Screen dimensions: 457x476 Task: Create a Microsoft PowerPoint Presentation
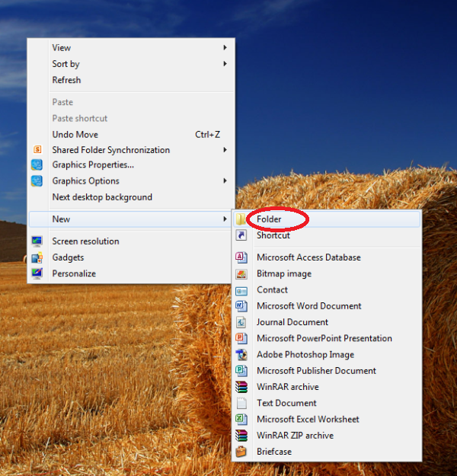(x=327, y=338)
